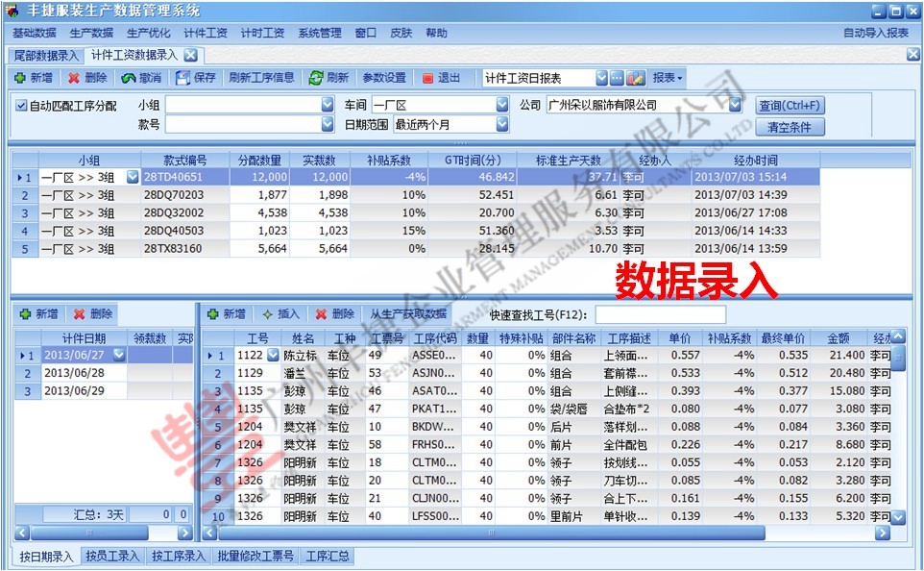Select style row 28TX83160
This screenshot has height=571, width=924.
point(416,249)
